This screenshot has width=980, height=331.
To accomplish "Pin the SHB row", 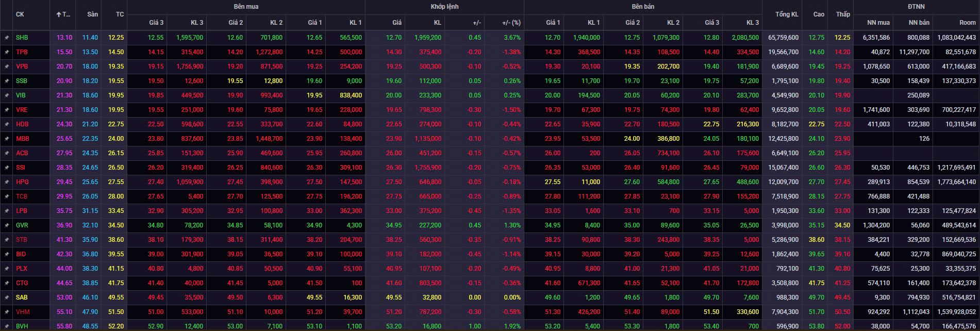I will [x=7, y=38].
